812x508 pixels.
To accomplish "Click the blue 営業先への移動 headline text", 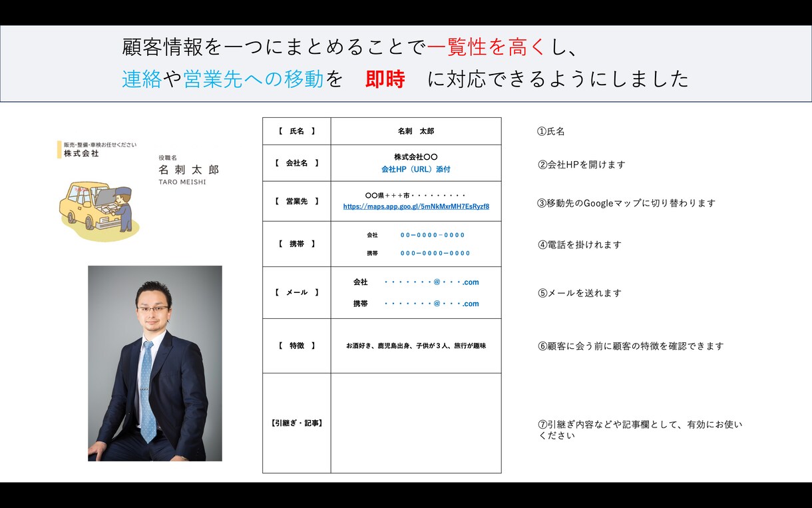I will [253, 79].
